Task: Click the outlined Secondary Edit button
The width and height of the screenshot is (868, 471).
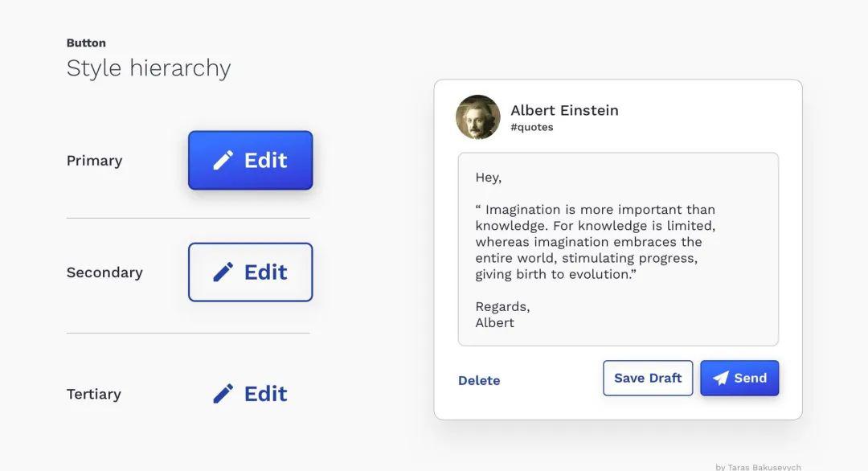Action: [250, 272]
